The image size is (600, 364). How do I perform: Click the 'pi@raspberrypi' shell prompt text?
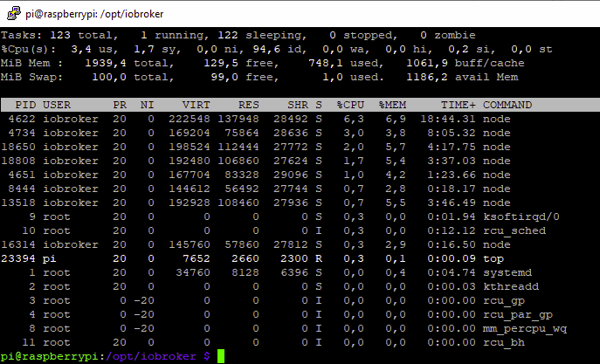point(50,357)
